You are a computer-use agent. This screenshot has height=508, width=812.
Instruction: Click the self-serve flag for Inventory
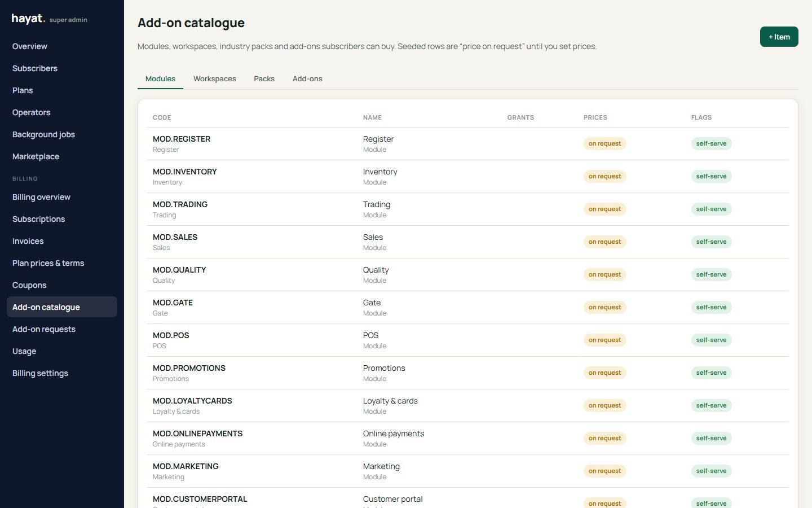click(711, 176)
